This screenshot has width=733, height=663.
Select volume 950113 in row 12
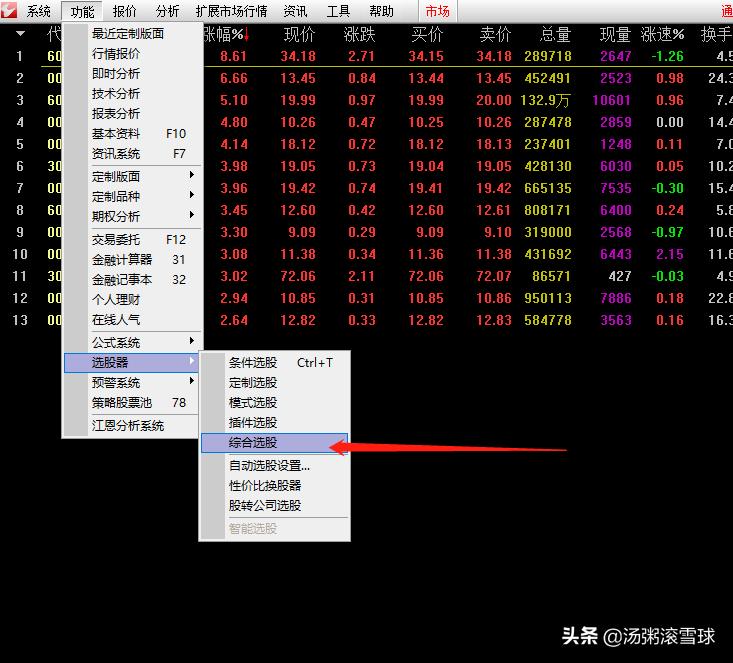(x=547, y=298)
